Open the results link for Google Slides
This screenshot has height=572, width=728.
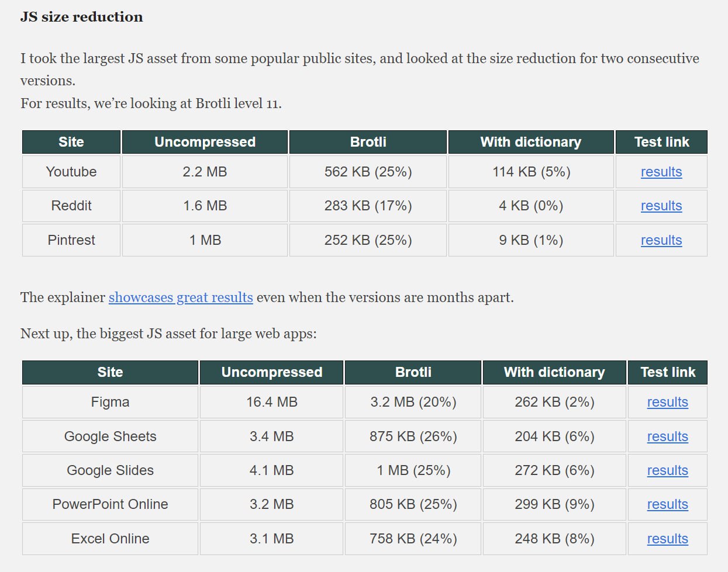coord(668,470)
